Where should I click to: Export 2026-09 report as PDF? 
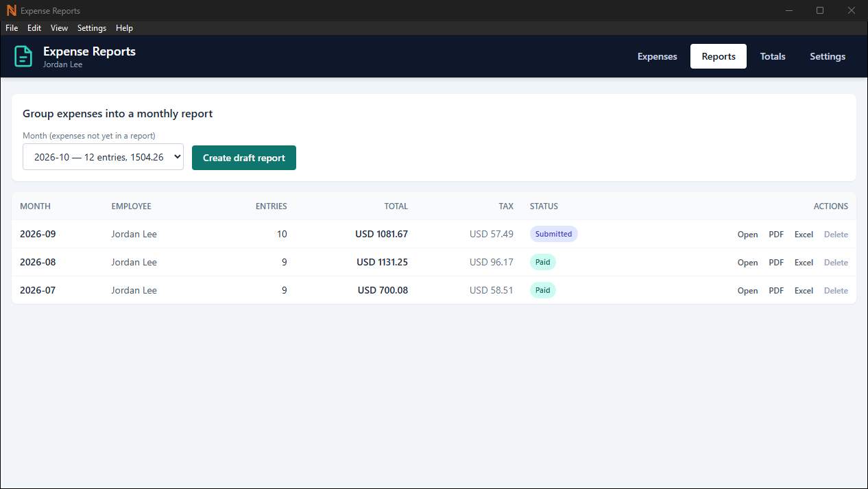pos(776,235)
